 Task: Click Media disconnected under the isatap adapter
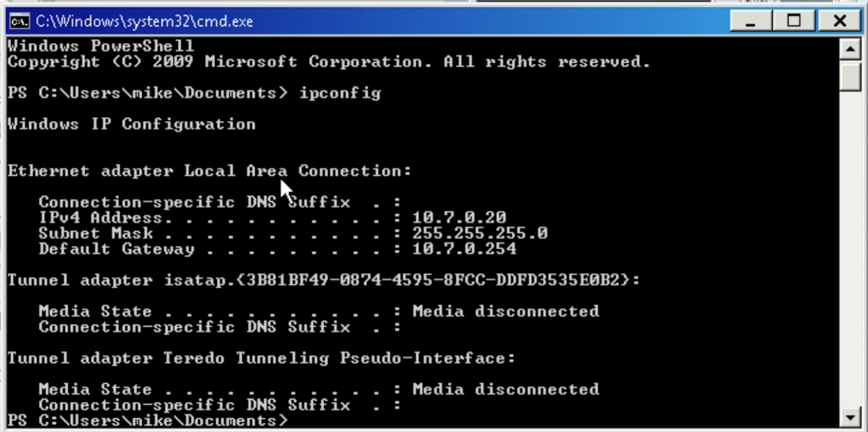point(506,311)
